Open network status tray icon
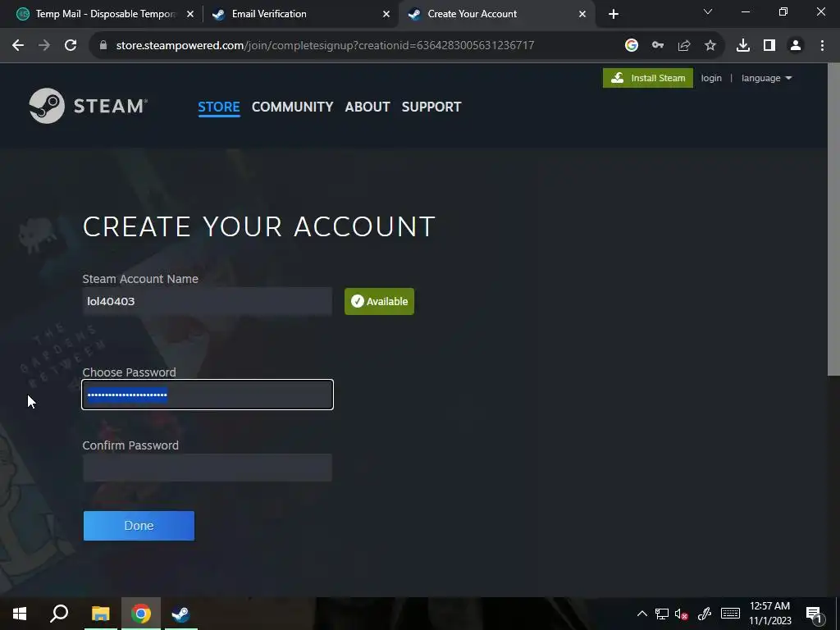The width and height of the screenshot is (840, 630). pyautogui.click(x=662, y=614)
